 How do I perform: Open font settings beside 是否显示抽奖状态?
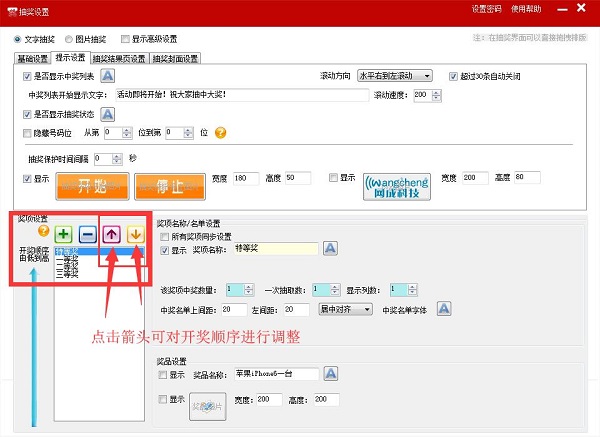click(x=108, y=115)
